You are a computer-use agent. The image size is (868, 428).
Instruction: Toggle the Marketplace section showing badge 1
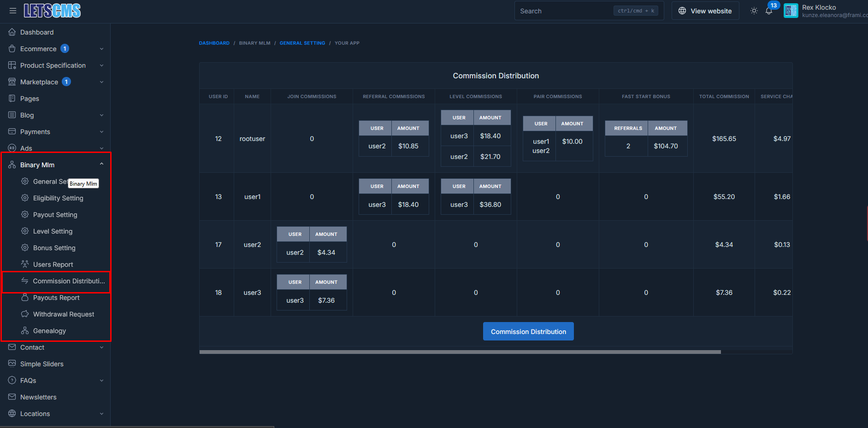[66, 82]
